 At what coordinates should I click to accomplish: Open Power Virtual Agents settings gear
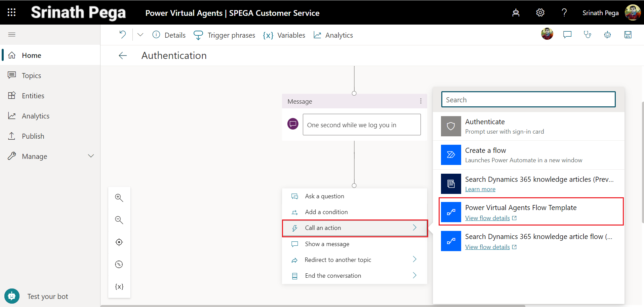click(540, 12)
